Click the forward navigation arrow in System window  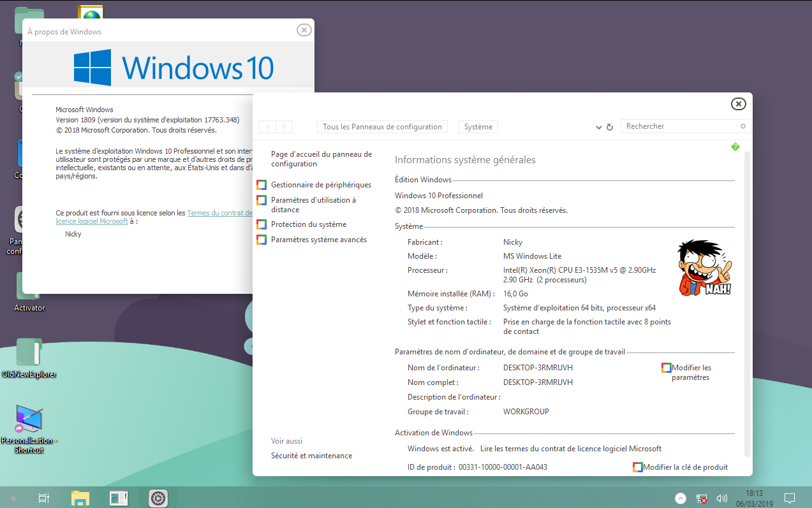click(284, 127)
